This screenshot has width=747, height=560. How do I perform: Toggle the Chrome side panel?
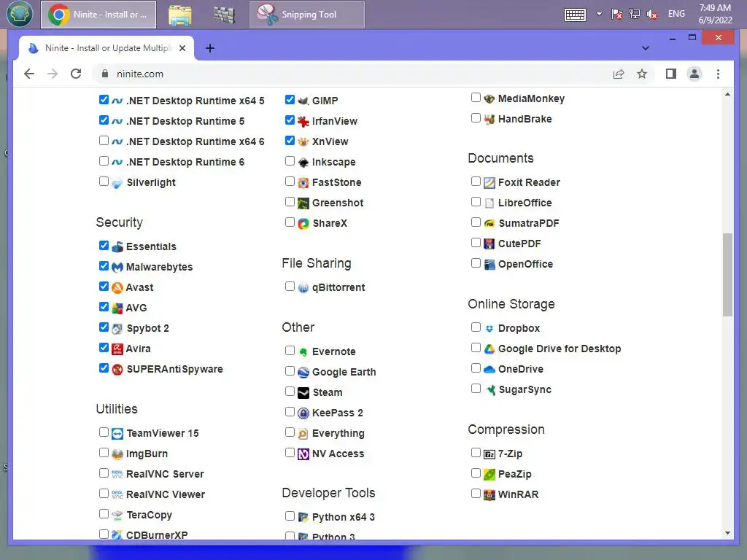coord(671,74)
